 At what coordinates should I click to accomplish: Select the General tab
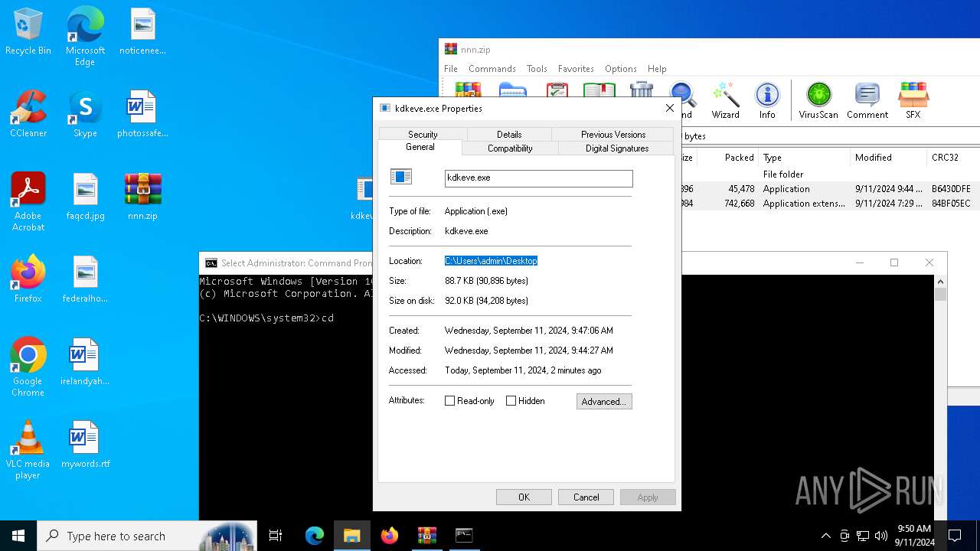click(x=420, y=147)
